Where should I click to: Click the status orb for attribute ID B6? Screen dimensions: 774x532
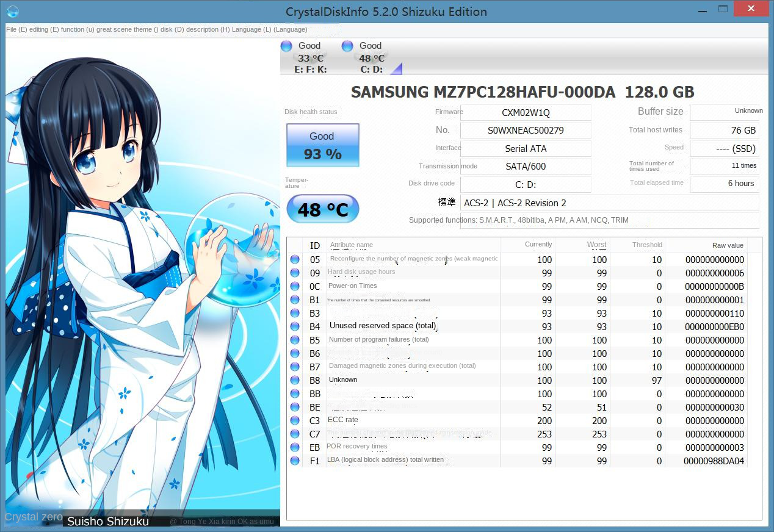tap(295, 354)
